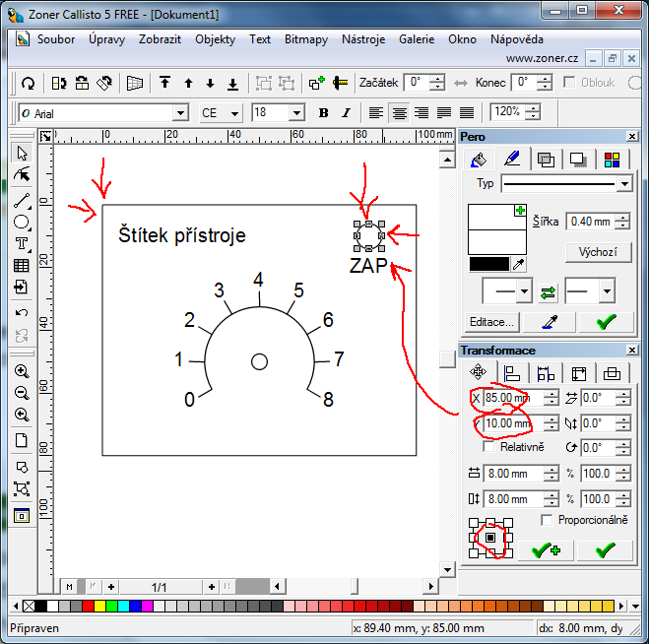Open the font size 18 dropdown
This screenshot has width=649, height=644.
pos(296,112)
